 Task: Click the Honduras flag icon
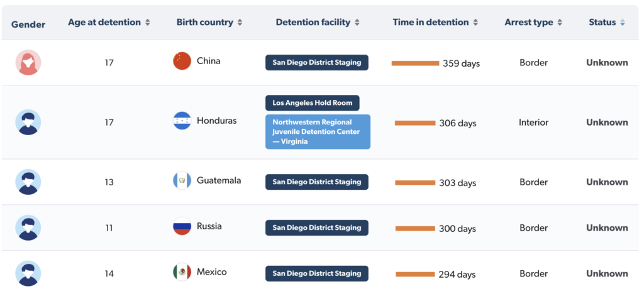[x=182, y=121]
